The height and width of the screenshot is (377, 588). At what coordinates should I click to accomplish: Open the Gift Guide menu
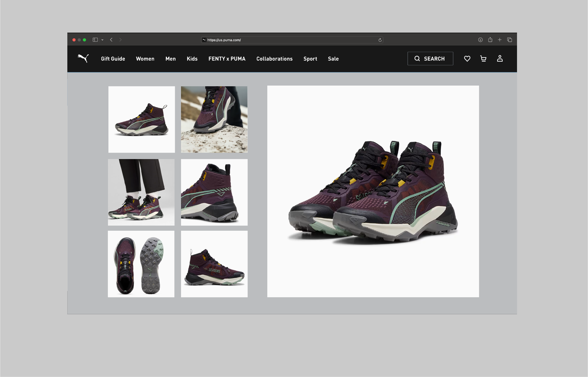113,59
